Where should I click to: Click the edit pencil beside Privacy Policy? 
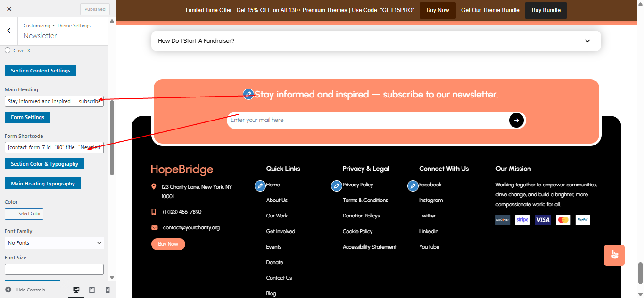click(336, 185)
